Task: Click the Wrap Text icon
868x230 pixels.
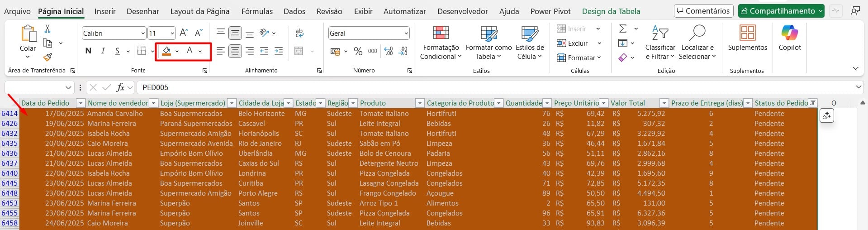Action: click(x=299, y=33)
